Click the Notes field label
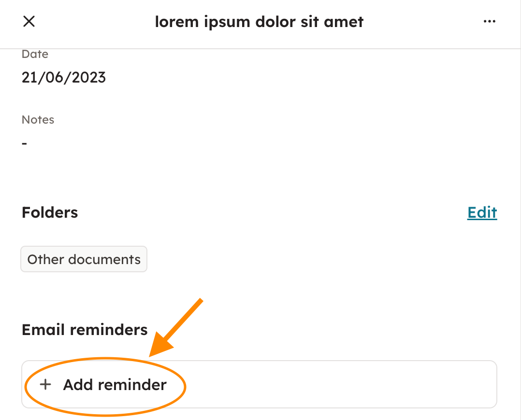Viewport: 521px width, 420px height. (38, 120)
